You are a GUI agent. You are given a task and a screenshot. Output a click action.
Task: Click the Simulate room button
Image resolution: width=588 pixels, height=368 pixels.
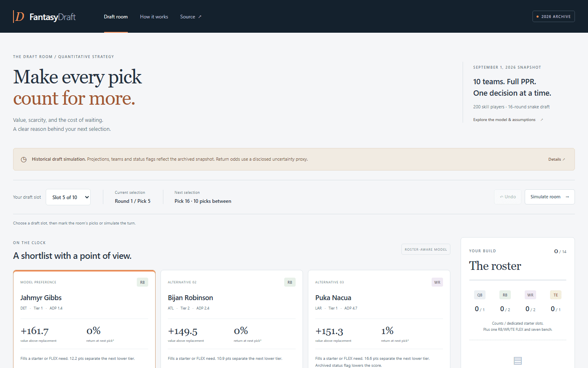550,197
